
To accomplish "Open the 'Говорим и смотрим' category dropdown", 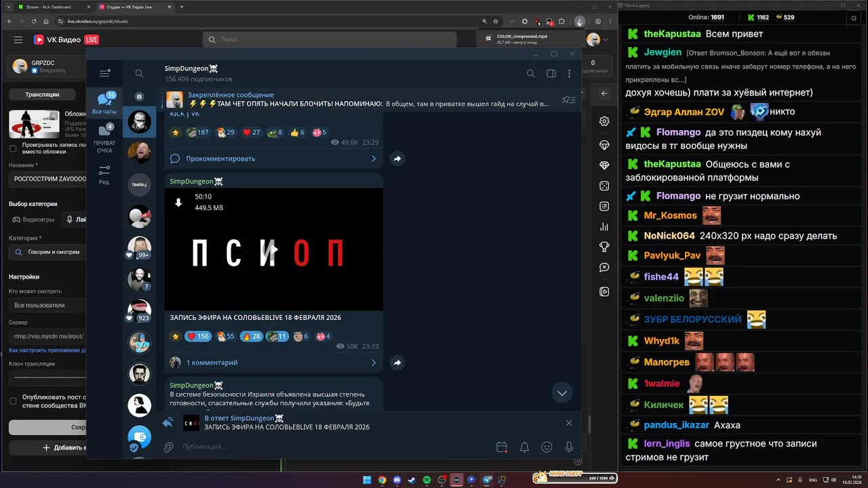I will (x=47, y=252).
